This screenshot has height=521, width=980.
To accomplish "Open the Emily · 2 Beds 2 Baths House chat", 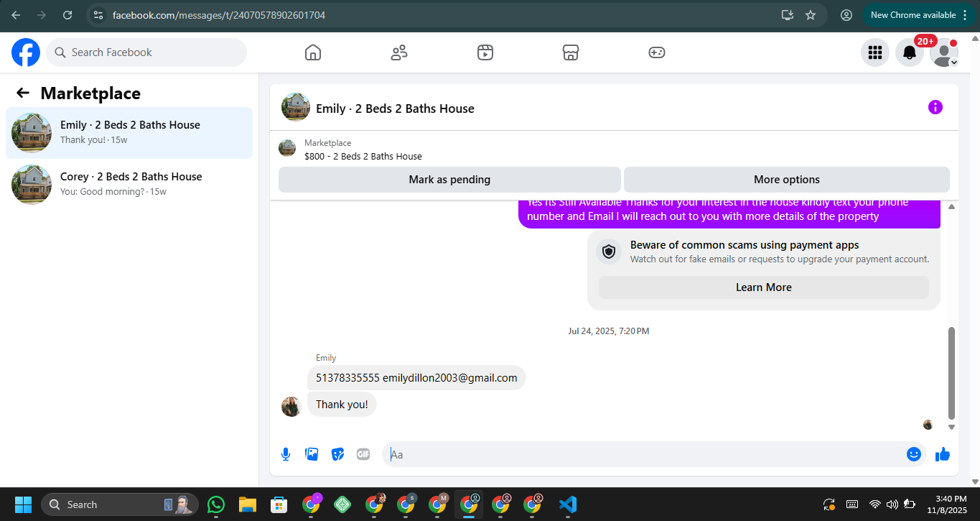I will [129, 132].
